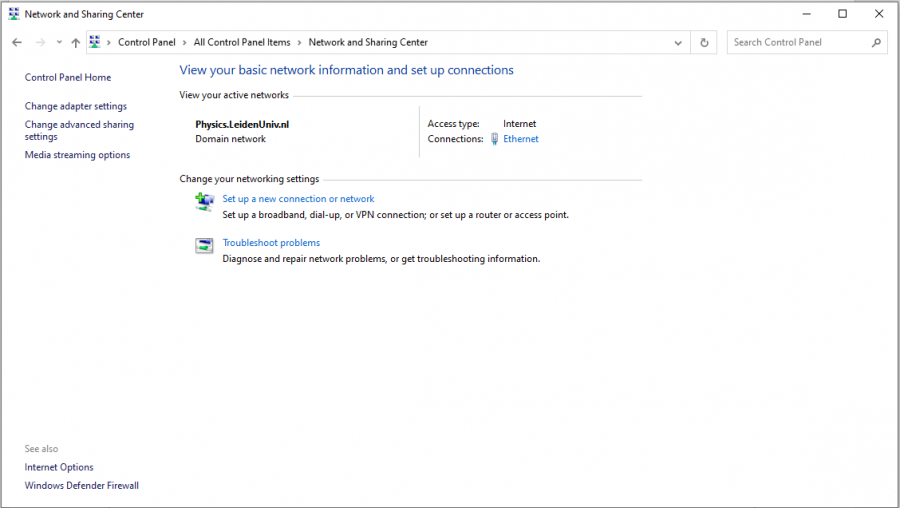Click the Refresh button in address bar

tap(704, 43)
